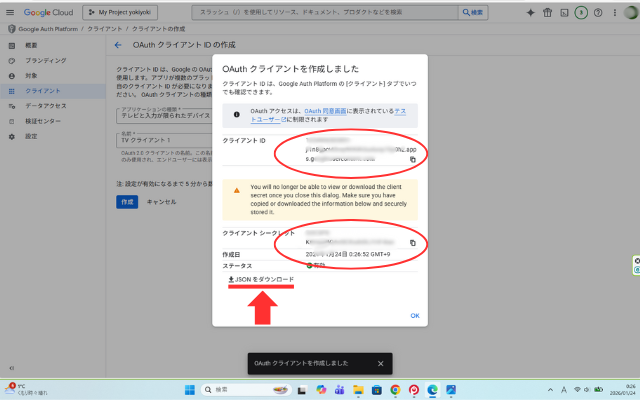Dismiss the OAuth client created snackbar

coord(380,363)
